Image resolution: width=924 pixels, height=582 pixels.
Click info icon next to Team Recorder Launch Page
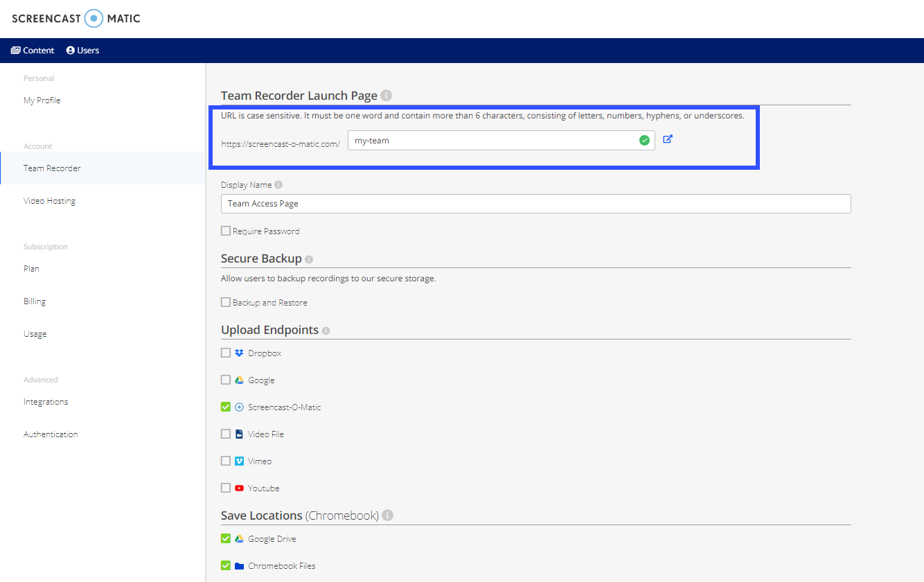387,96
